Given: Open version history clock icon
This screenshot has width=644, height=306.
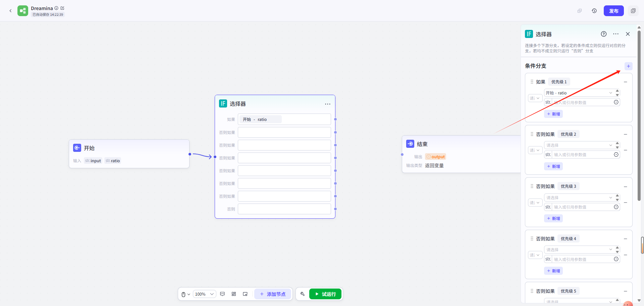Looking at the screenshot, I should [594, 11].
